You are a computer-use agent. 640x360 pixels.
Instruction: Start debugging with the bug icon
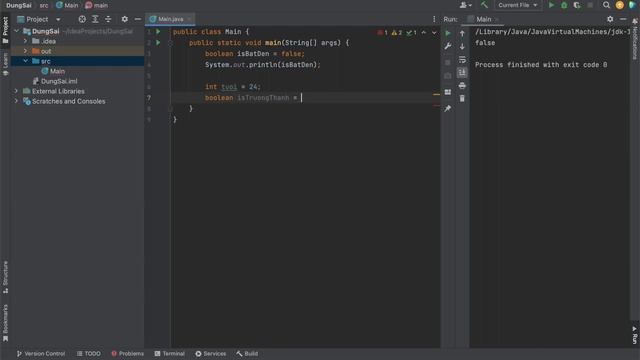tap(564, 5)
